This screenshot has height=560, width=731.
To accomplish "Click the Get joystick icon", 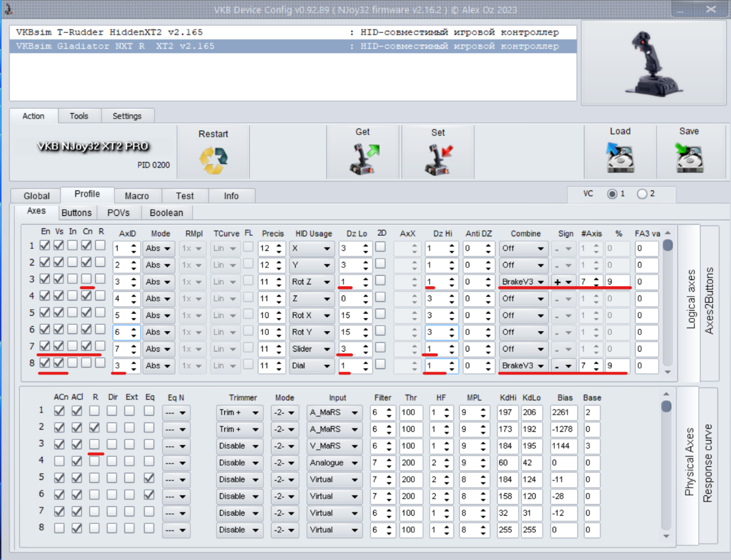I will tap(362, 160).
